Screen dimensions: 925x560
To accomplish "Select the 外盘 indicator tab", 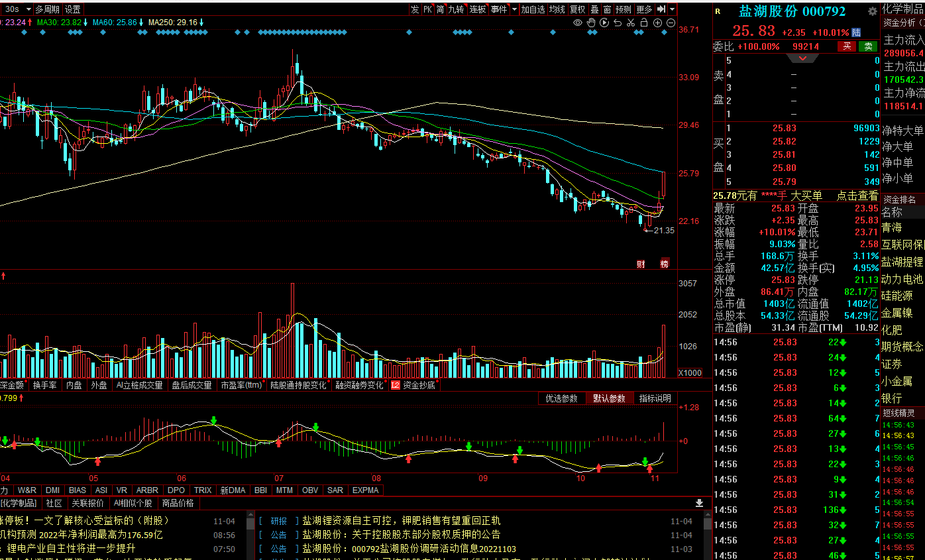I will click(99, 385).
